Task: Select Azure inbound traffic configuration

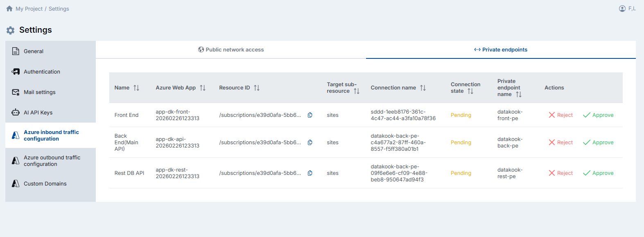Action: click(x=50, y=135)
